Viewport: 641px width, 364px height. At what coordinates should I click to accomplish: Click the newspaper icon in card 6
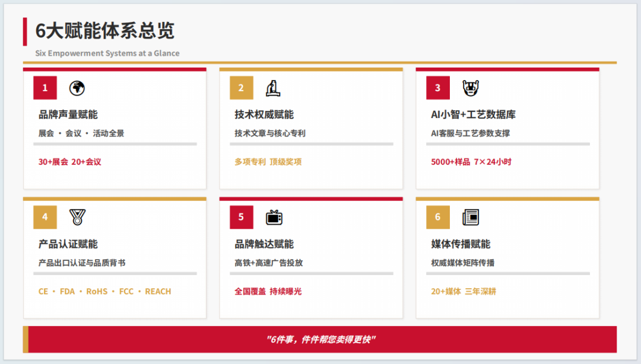click(x=471, y=218)
